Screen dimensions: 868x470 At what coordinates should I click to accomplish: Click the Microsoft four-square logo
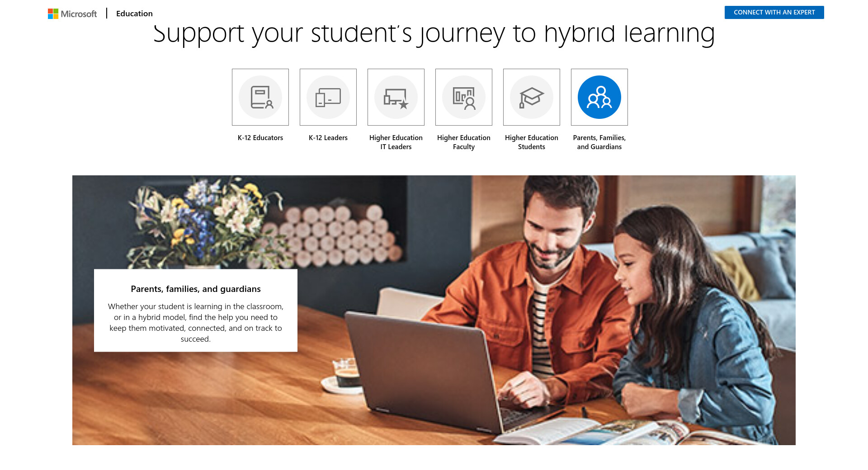[53, 14]
